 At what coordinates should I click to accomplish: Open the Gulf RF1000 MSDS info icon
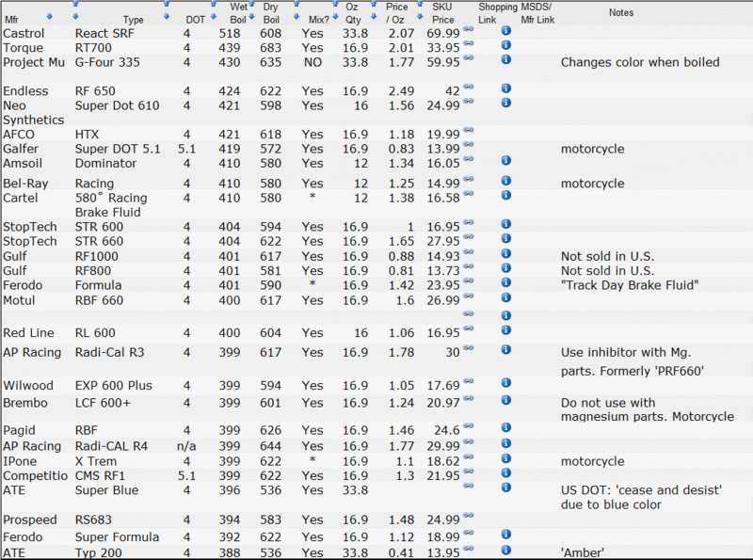(505, 253)
